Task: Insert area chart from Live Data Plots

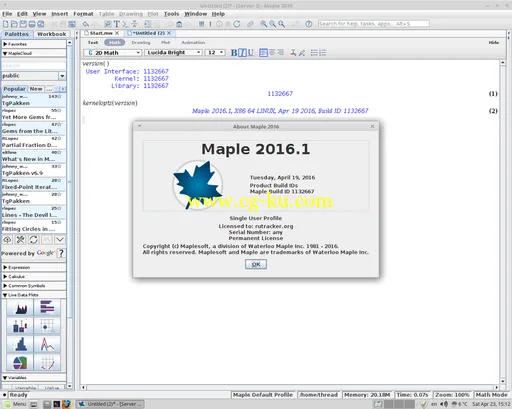Action: pos(21,307)
